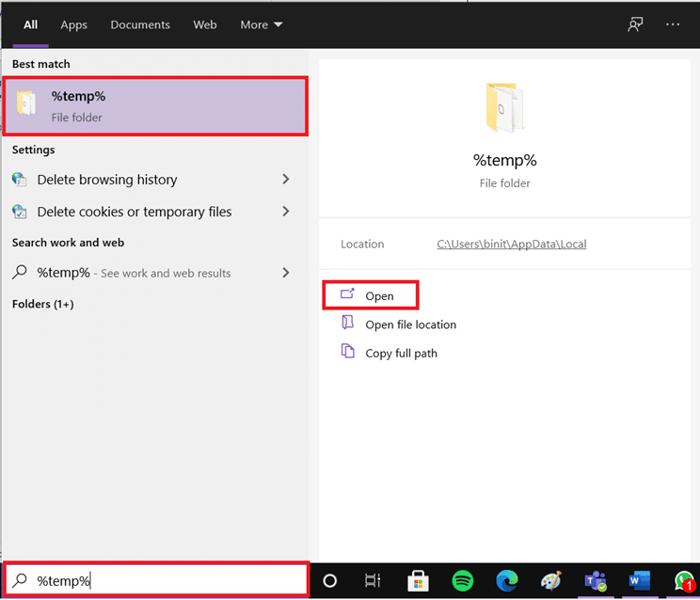
Task: Open the three-dot options menu
Action: (673, 24)
